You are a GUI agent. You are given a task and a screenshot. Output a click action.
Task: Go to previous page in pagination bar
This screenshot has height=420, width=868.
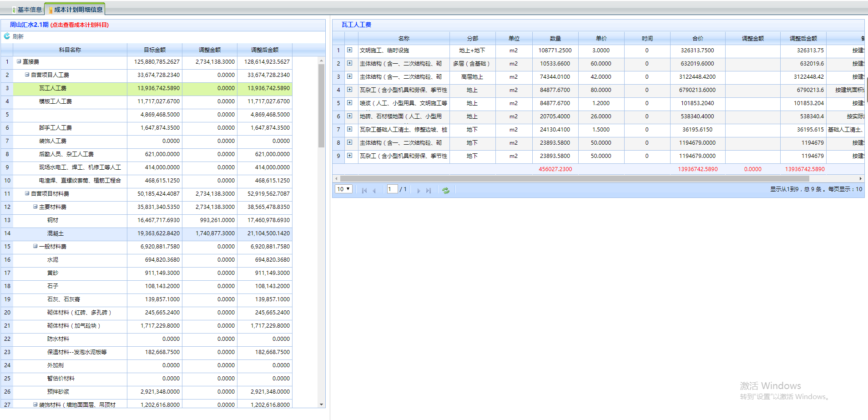click(374, 190)
